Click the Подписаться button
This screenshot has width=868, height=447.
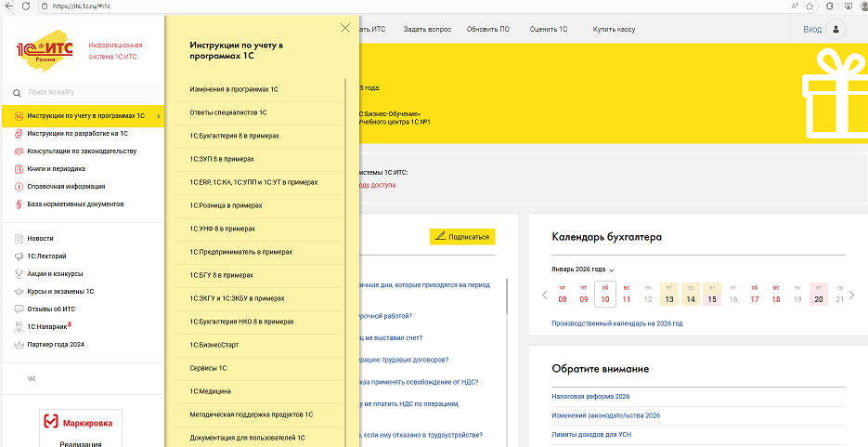[x=461, y=237]
